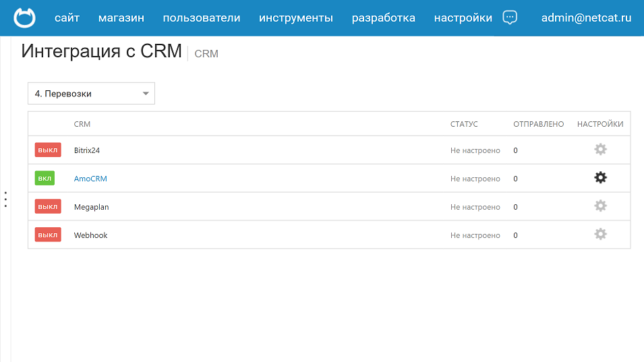Click the NetCat logo icon
The width and height of the screenshot is (644, 362).
(25, 18)
